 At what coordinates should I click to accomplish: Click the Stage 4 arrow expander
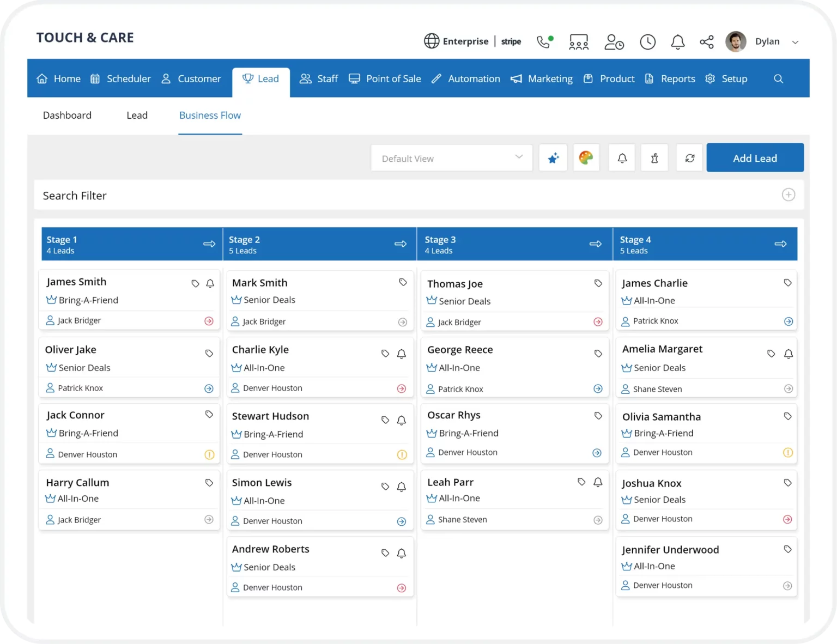(x=780, y=244)
